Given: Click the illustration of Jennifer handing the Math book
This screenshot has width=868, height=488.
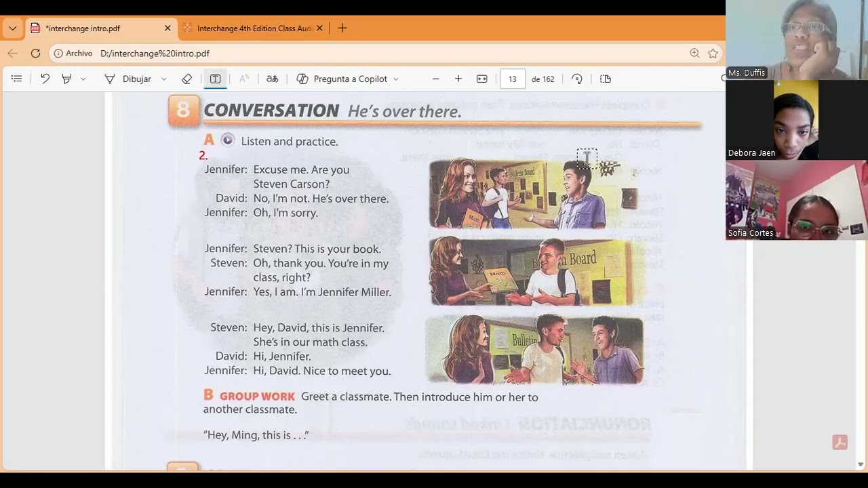Looking at the screenshot, I should click(536, 271).
